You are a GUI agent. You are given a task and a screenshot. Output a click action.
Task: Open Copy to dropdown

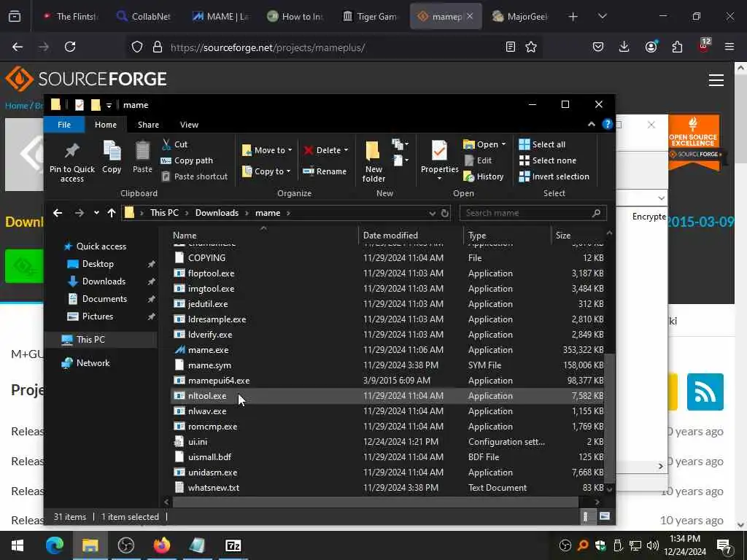point(266,171)
